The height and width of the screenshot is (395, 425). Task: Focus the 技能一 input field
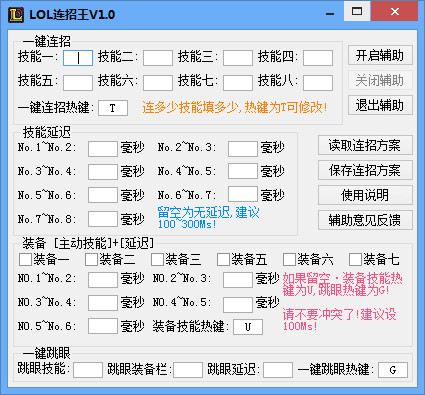78,58
